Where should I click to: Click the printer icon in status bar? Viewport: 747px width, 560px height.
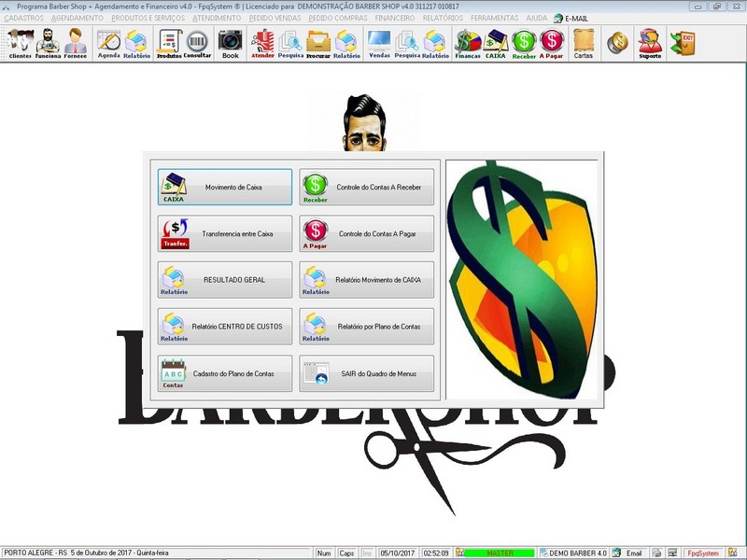coord(656,553)
